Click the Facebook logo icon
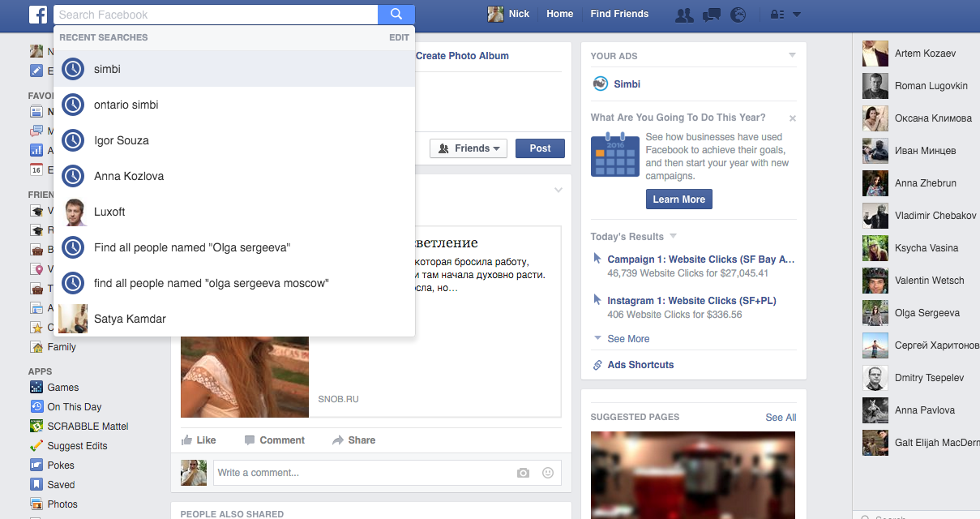 (38, 15)
